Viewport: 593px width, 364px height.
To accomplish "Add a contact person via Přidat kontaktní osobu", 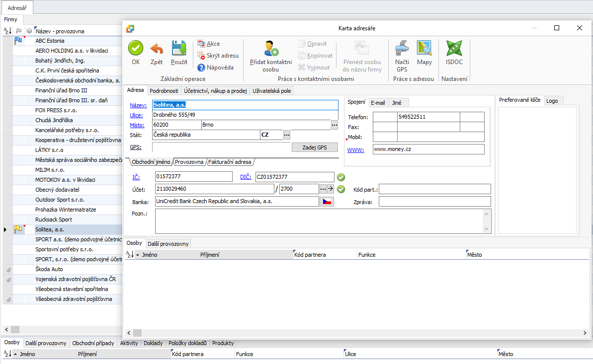I will [271, 56].
